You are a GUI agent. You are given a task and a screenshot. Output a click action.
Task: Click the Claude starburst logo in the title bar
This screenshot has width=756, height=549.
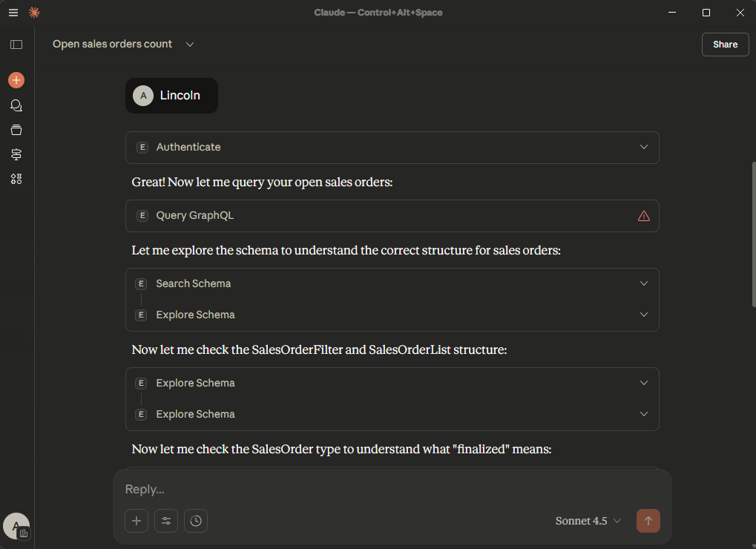34,13
